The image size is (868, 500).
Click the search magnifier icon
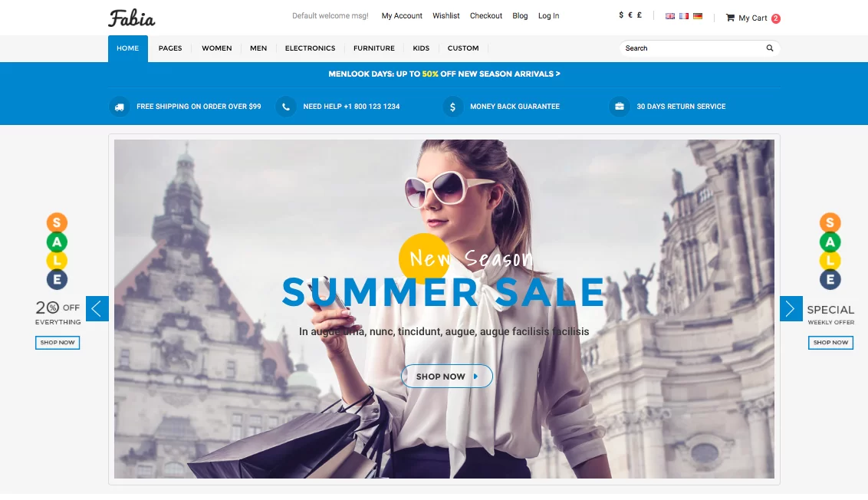[x=769, y=48]
